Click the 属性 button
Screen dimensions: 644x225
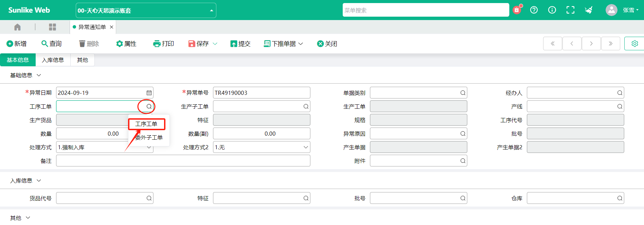126,44
